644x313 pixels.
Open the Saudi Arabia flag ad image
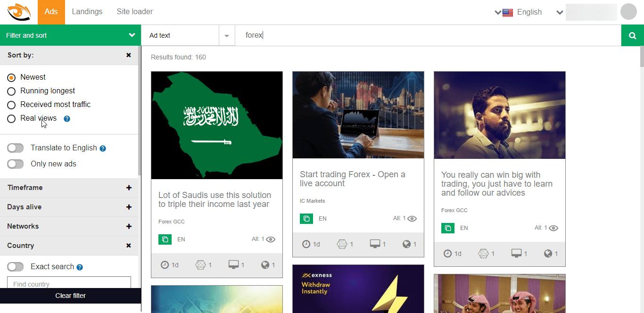[217, 125]
